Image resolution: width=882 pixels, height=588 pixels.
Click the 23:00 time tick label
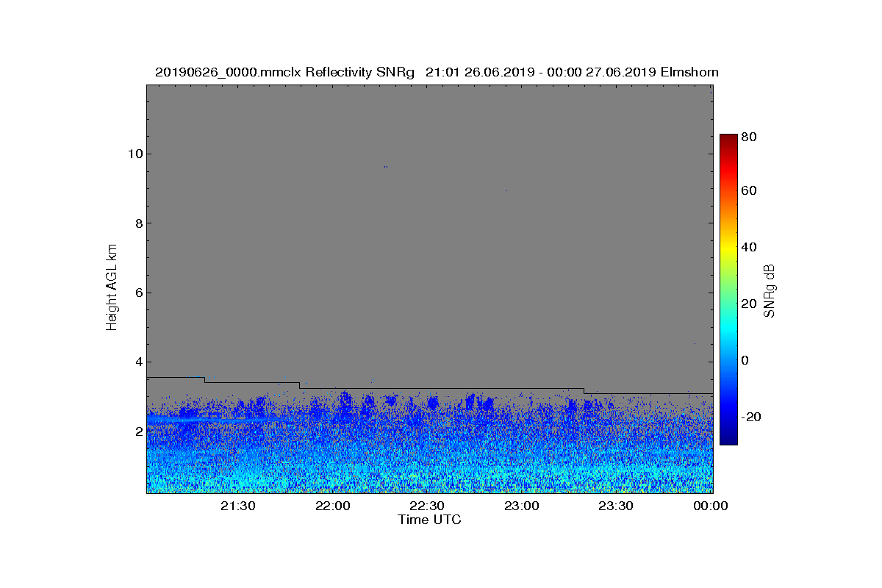[522, 506]
